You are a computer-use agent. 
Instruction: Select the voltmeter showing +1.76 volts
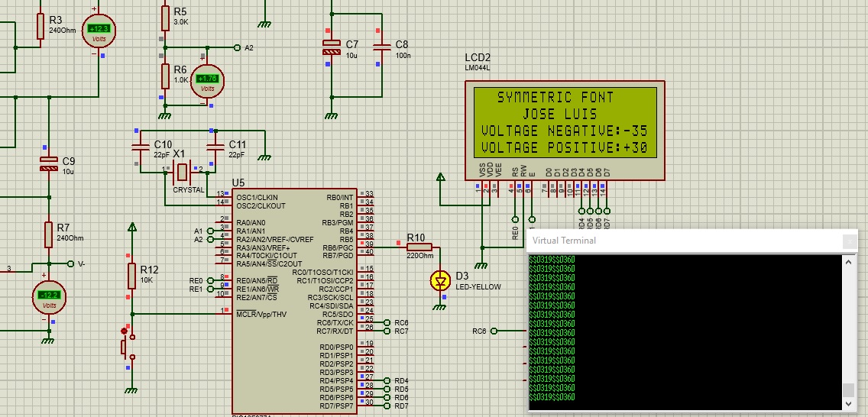[x=207, y=80]
